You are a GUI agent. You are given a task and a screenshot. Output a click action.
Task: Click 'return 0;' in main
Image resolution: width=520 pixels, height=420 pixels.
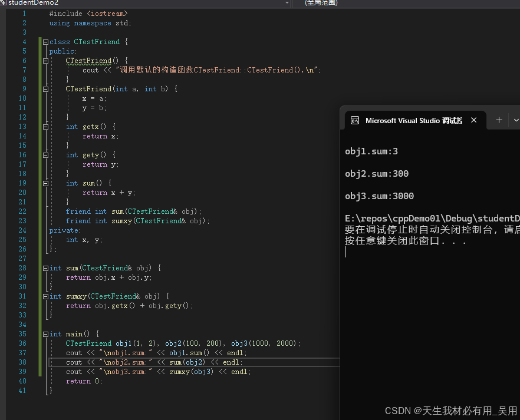(84, 381)
